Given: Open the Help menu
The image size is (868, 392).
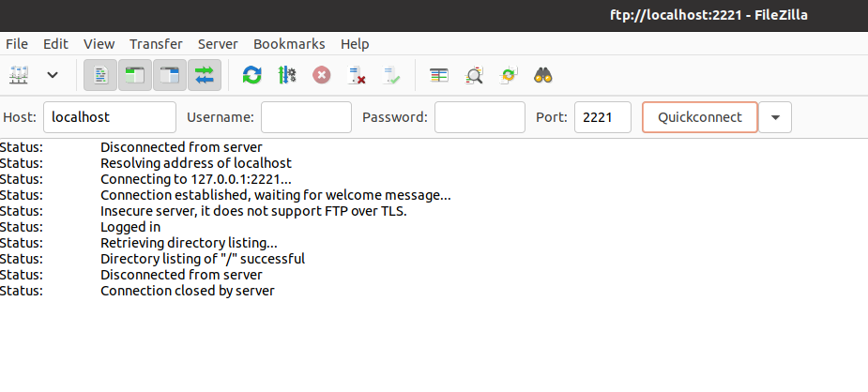Looking at the screenshot, I should 355,44.
